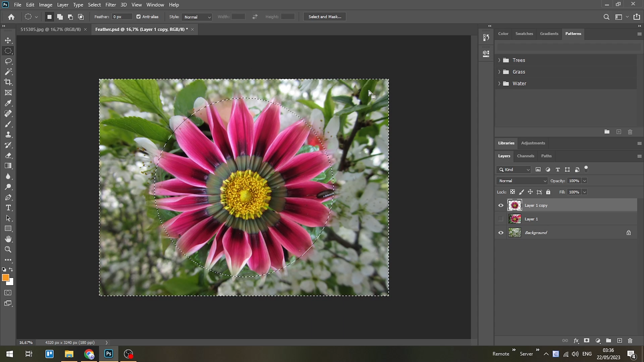
Task: Click the Create a New Layer icon
Action: click(x=619, y=341)
